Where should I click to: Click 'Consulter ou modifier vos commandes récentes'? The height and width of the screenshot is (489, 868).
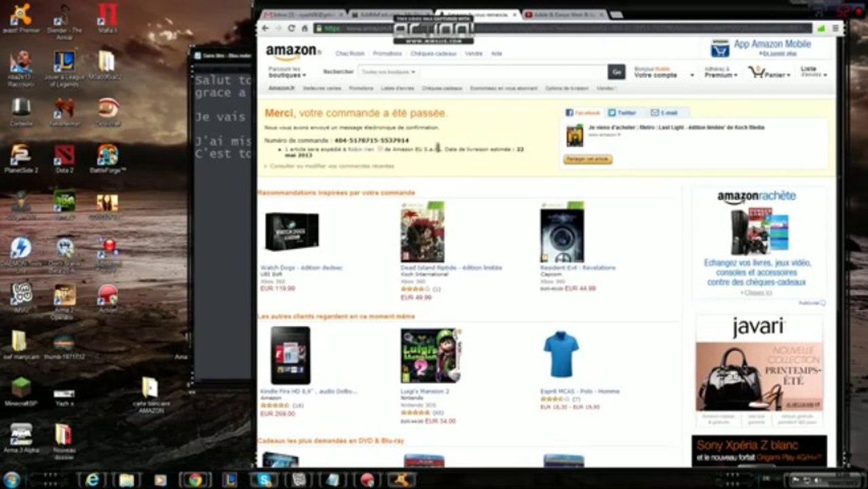pyautogui.click(x=331, y=166)
